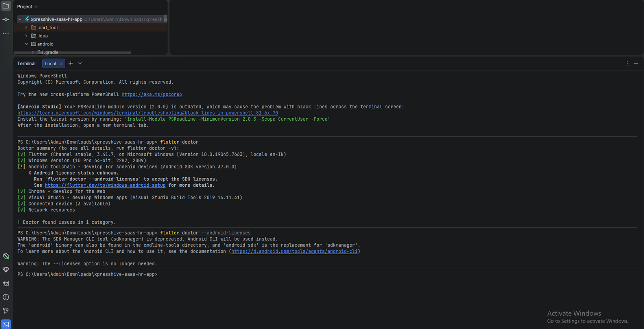Collapse the android folder
The image size is (644, 329).
[x=27, y=44]
